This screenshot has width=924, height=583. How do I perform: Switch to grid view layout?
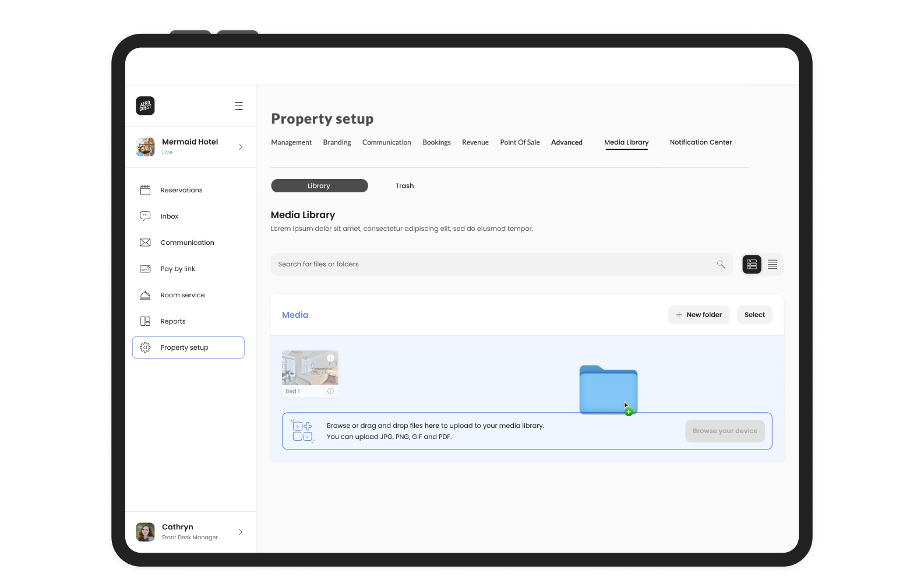point(752,264)
